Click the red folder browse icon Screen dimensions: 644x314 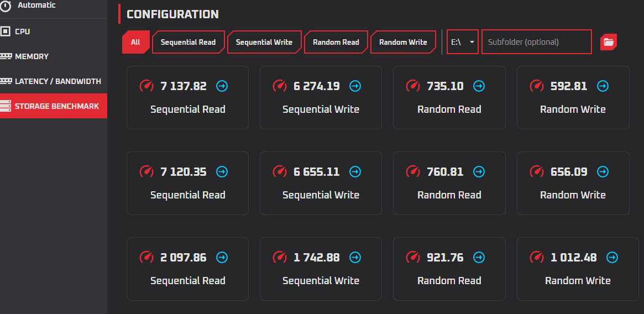click(608, 42)
